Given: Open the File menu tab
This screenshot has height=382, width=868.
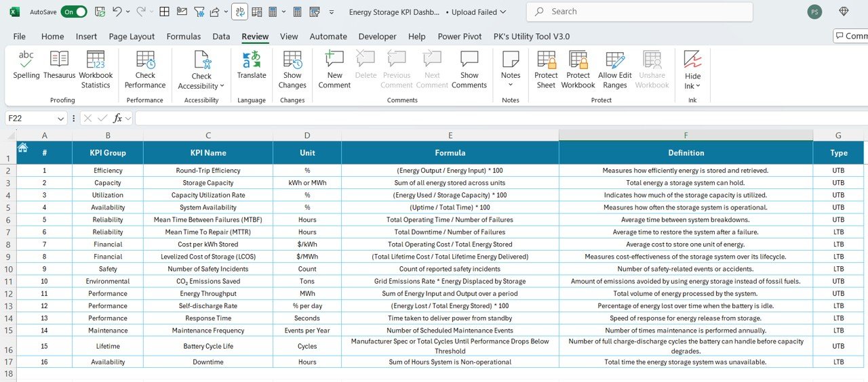Looking at the screenshot, I should coord(20,37).
